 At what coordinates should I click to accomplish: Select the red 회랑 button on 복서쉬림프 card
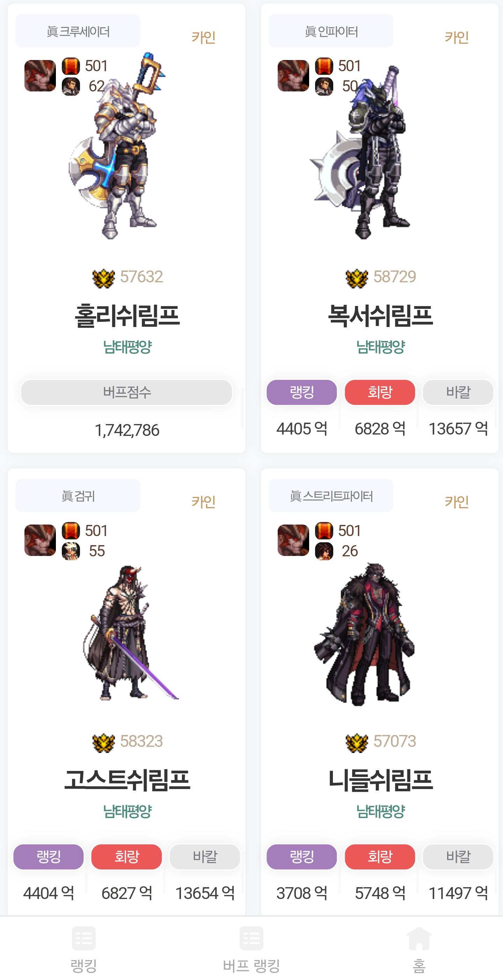380,392
